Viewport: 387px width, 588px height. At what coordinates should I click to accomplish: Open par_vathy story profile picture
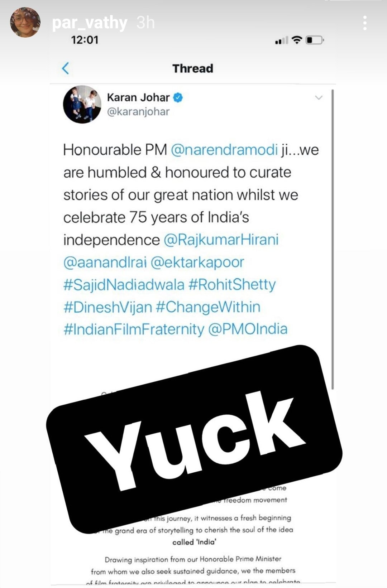(25, 23)
